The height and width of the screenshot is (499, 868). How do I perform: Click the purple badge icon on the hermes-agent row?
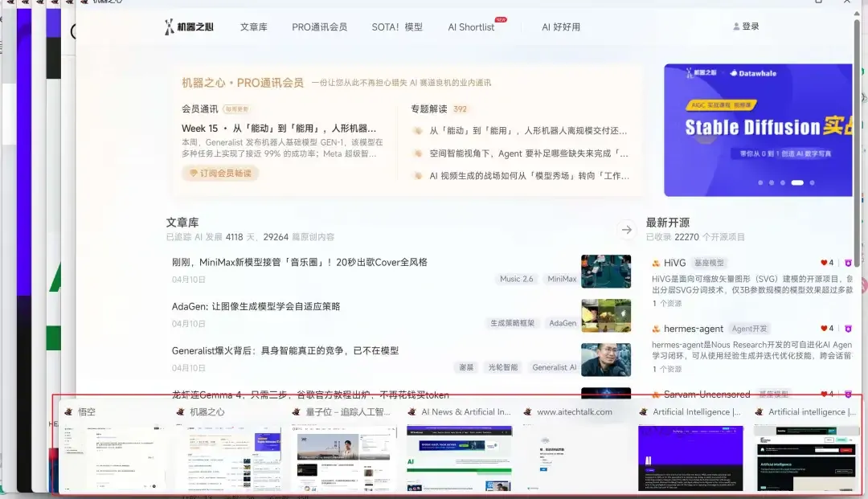[848, 329]
